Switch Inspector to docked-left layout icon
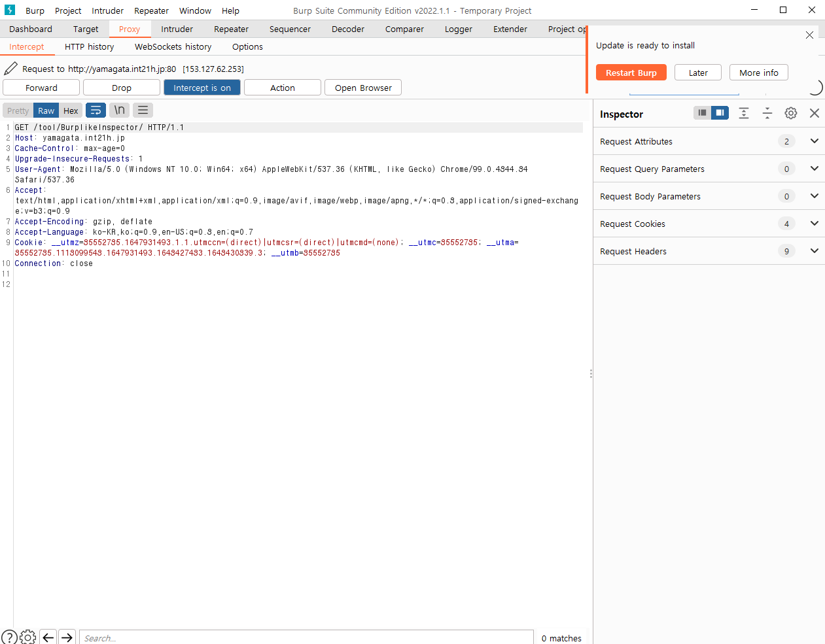The height and width of the screenshot is (644, 825). [x=702, y=113]
